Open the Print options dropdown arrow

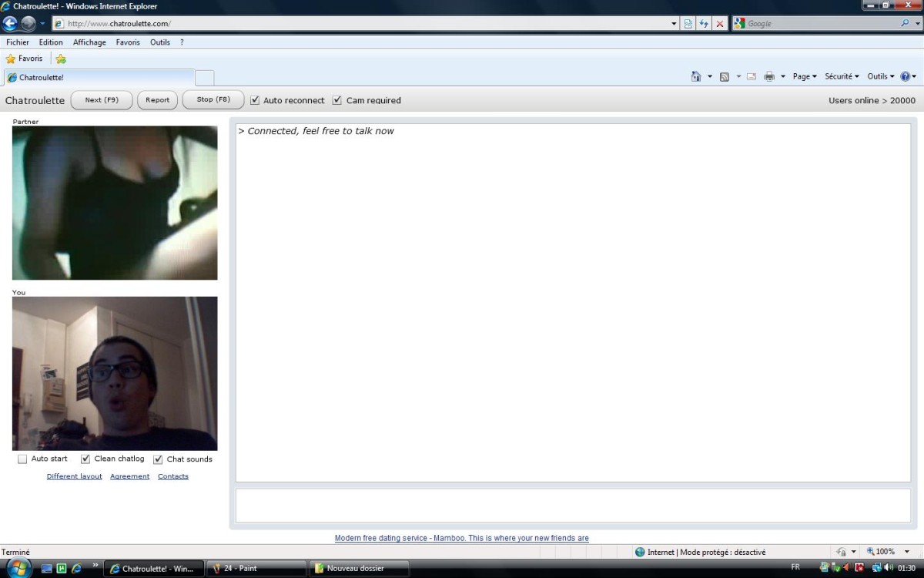click(783, 76)
